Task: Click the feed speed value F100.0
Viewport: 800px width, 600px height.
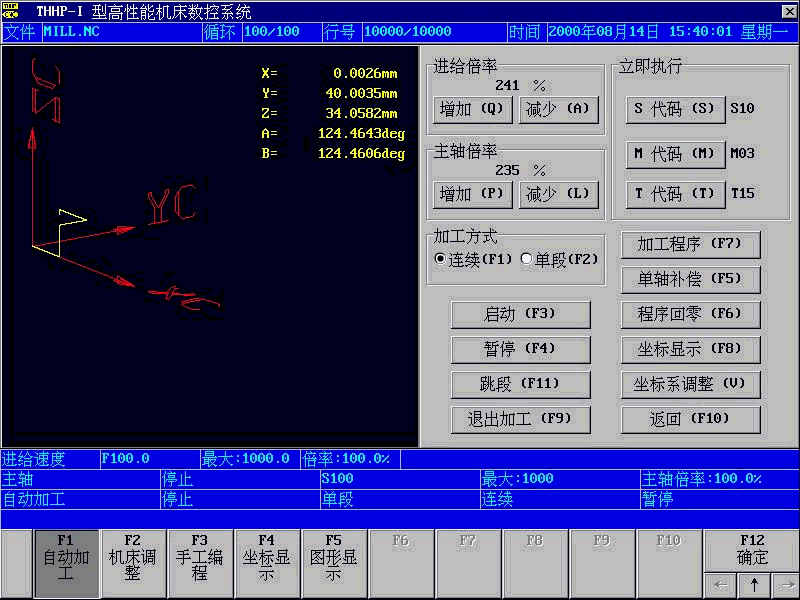Action: coord(126,459)
